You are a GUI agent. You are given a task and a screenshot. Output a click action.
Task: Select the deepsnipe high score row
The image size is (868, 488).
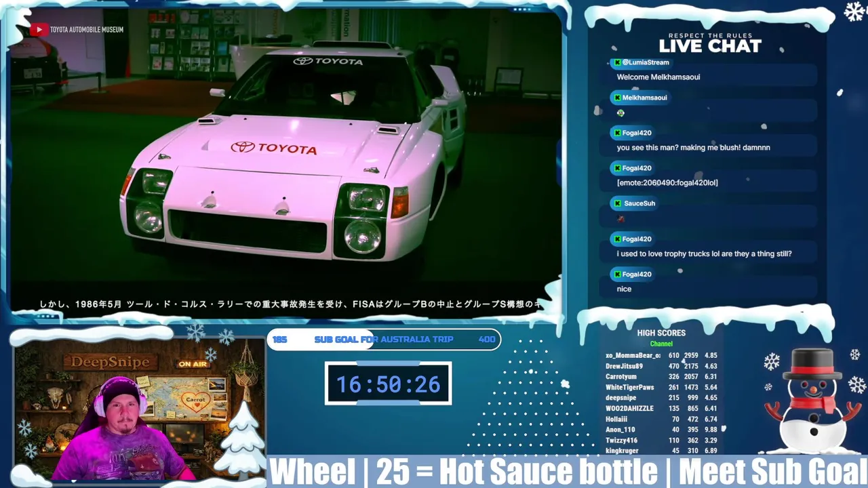click(x=661, y=398)
